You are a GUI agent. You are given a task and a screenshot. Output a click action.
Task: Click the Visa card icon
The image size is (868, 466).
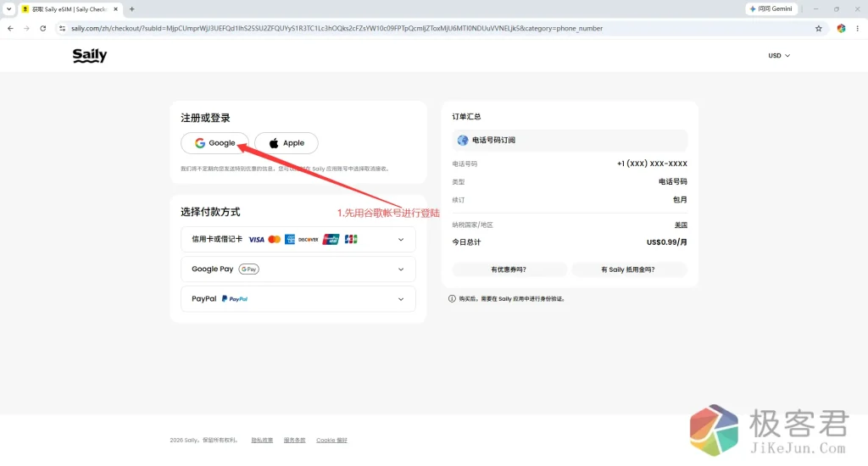point(256,240)
